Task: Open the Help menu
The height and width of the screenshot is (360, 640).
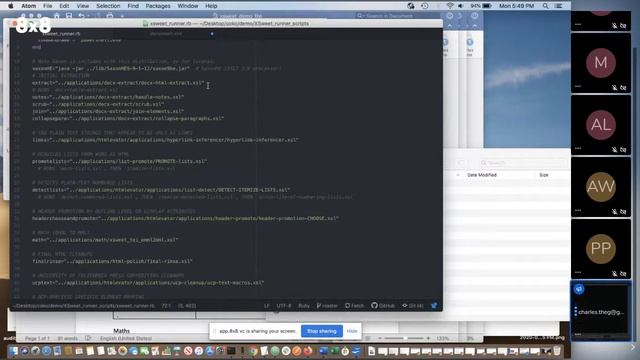Action: point(211,6)
